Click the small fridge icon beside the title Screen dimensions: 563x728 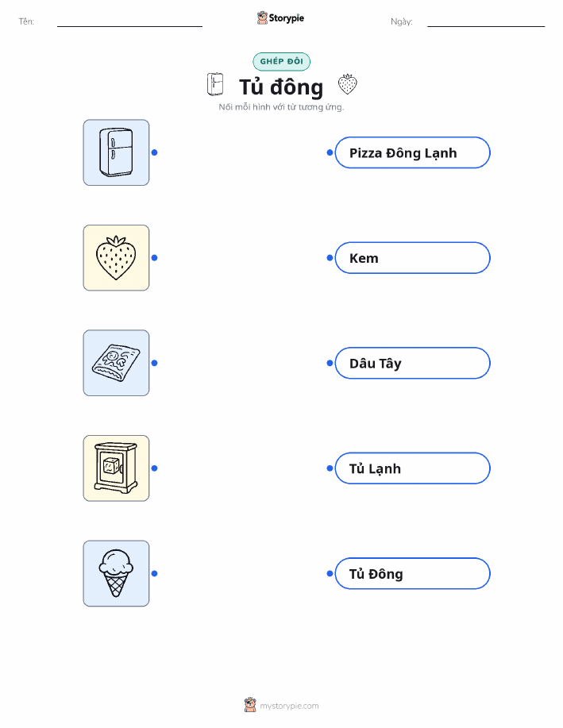[x=215, y=84]
